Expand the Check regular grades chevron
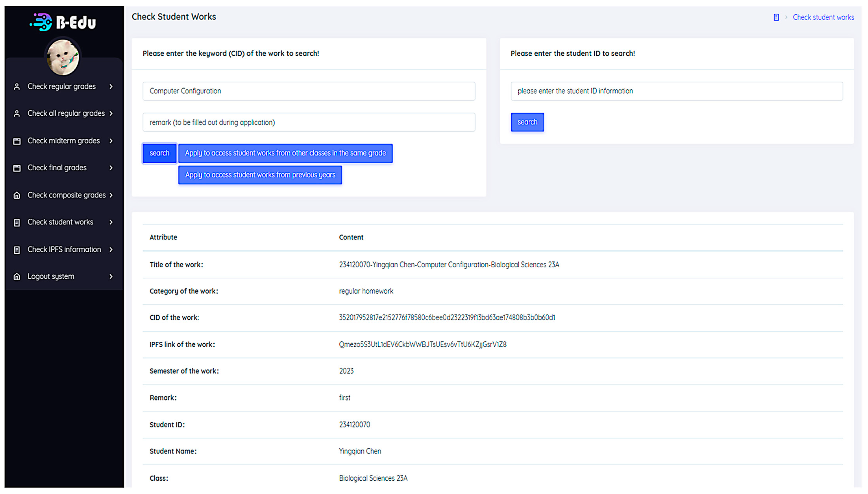The image size is (868, 494). (x=111, y=86)
